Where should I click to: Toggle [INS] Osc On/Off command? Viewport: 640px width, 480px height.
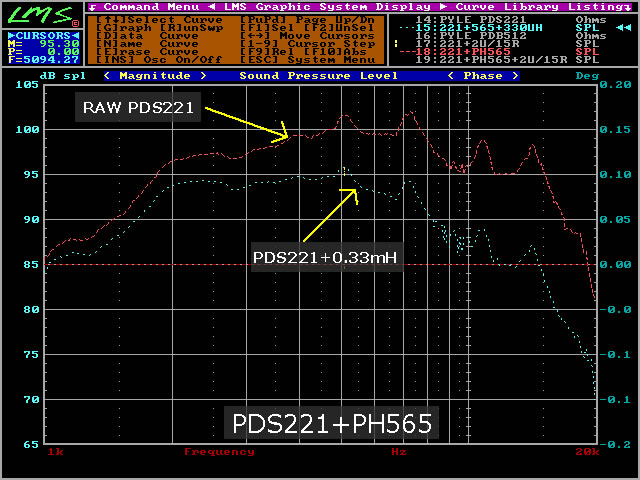pos(159,60)
